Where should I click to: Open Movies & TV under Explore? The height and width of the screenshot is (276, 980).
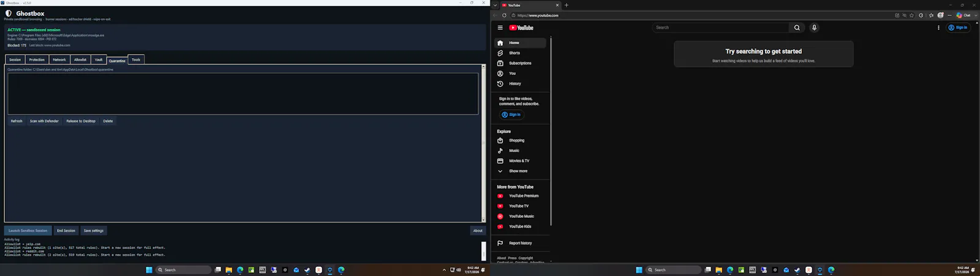pyautogui.click(x=520, y=161)
